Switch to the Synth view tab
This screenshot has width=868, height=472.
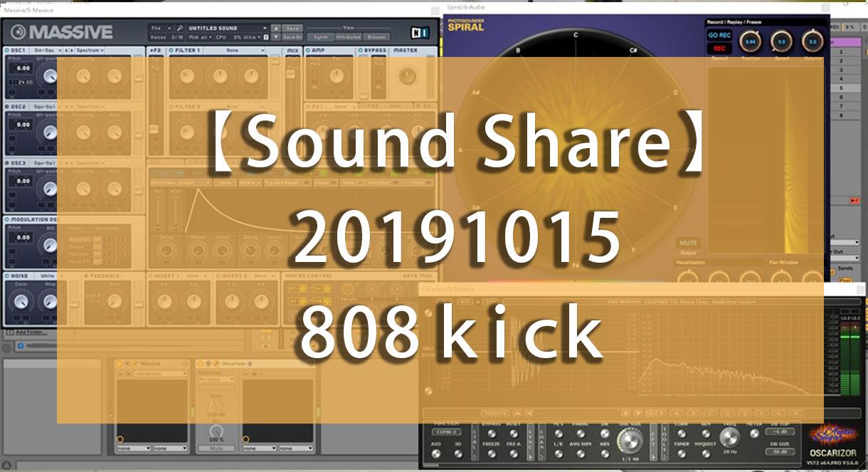click(x=322, y=36)
